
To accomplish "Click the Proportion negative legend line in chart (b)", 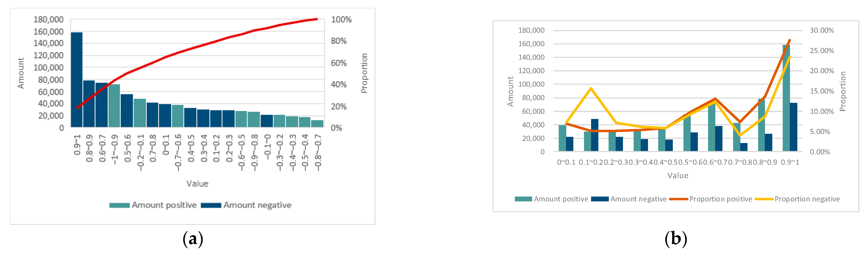I will click(x=764, y=199).
